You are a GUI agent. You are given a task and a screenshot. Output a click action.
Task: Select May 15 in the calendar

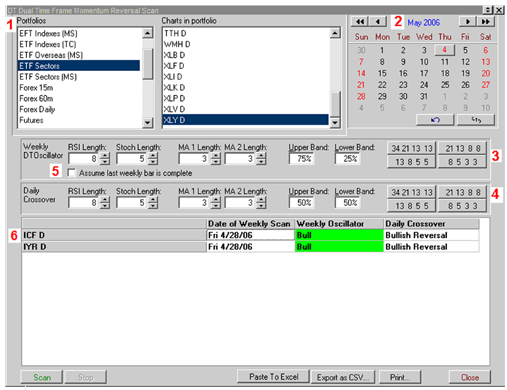point(382,73)
